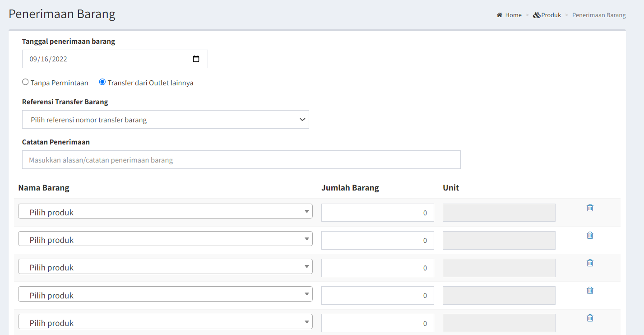Expand fourth row Pilih produk dropdown
This screenshot has width=644, height=335.
(x=165, y=294)
